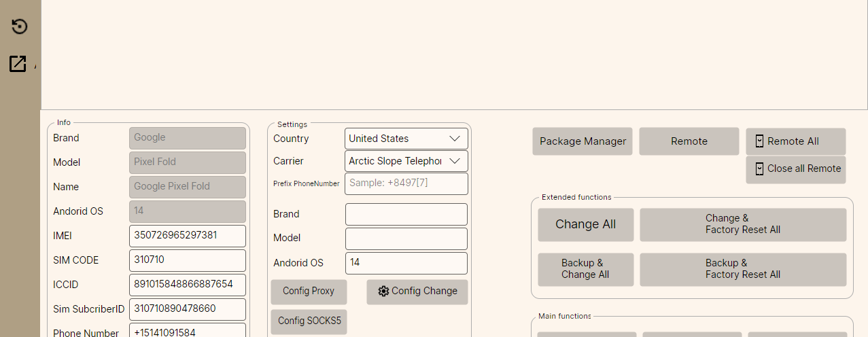This screenshot has width=868, height=337.
Task: Open the Carrier dropdown list
Action: pyautogui.click(x=455, y=161)
